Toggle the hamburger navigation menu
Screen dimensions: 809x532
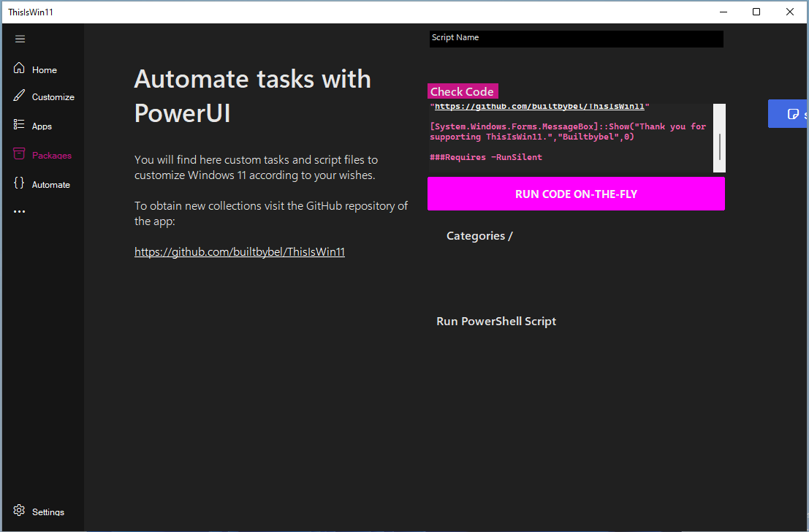(20, 39)
